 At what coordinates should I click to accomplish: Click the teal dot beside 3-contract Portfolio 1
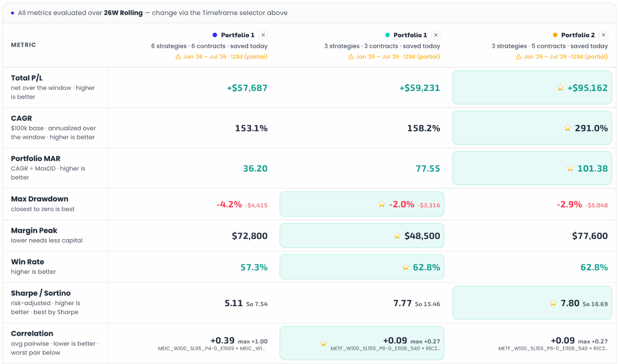point(387,35)
